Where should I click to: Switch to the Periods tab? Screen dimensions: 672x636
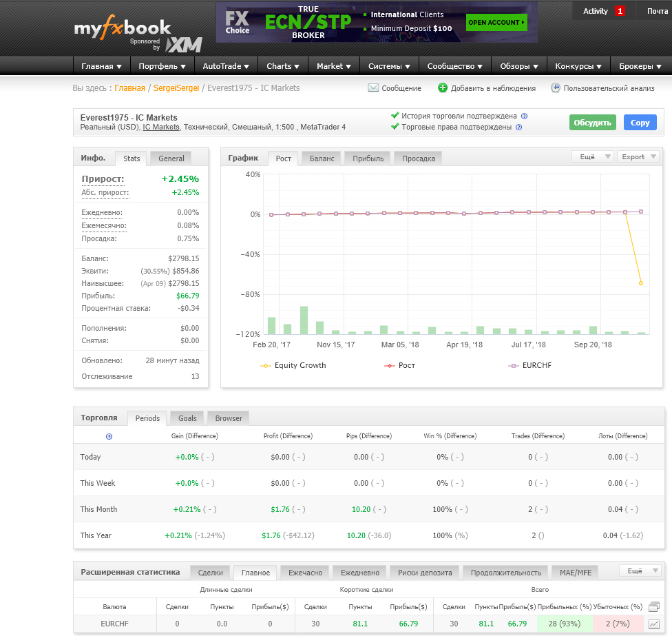147,418
